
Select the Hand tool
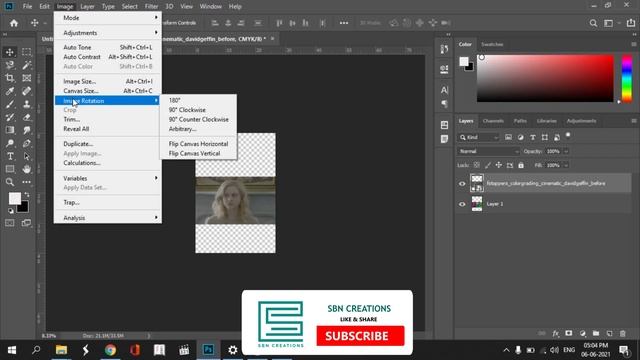click(27, 169)
